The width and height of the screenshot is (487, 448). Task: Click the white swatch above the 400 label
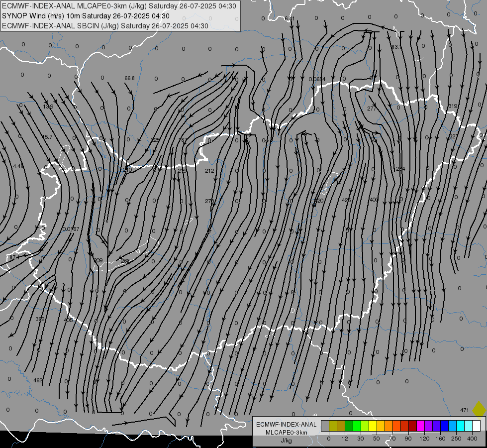tap(476, 426)
